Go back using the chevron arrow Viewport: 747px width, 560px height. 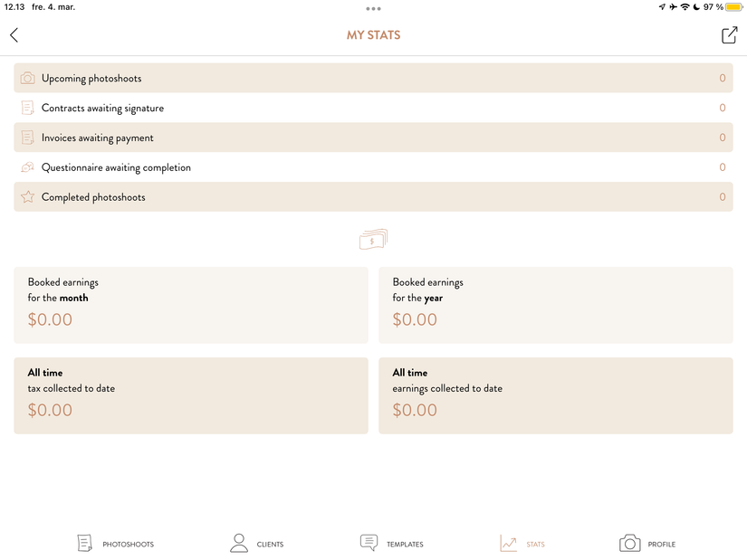[14, 35]
